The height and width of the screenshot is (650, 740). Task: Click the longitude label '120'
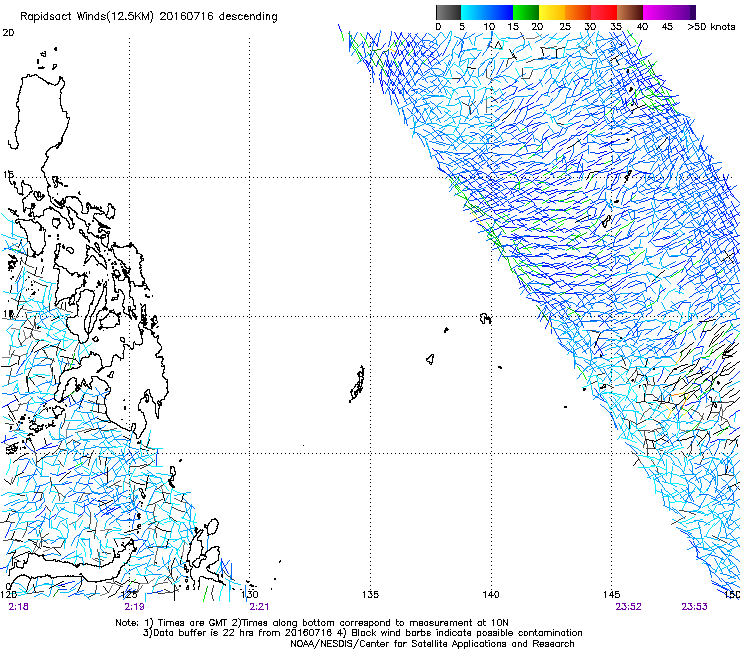[x=8, y=594]
